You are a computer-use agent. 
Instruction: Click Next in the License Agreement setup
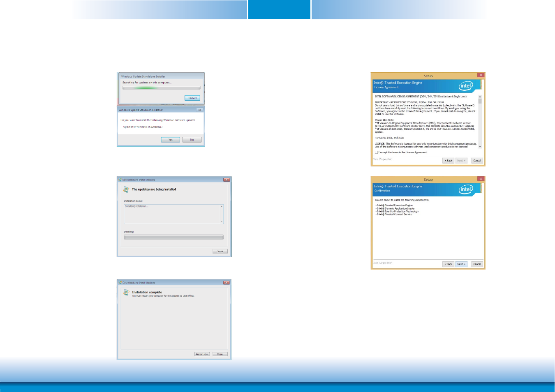pyautogui.click(x=461, y=161)
